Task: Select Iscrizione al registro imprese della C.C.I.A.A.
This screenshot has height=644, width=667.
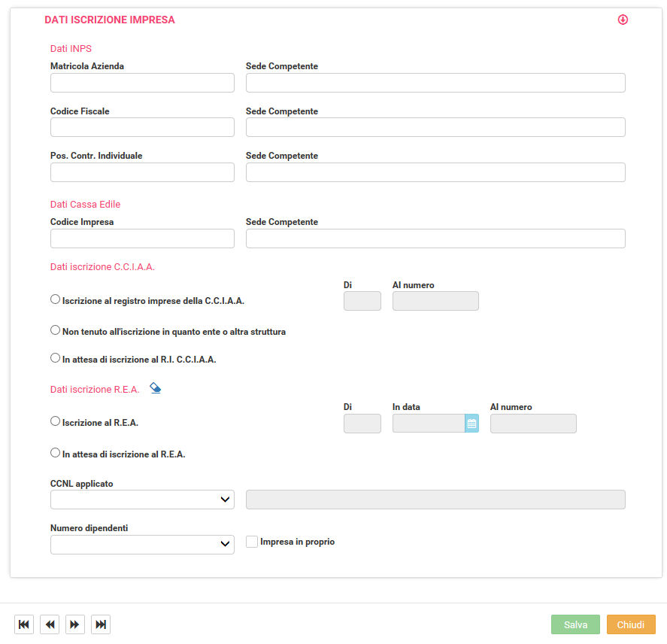Action: (55, 299)
